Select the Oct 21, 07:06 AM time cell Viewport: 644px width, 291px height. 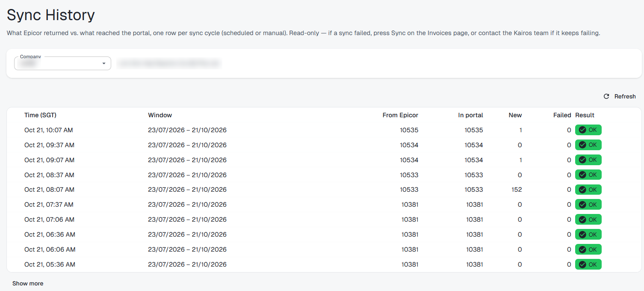(49, 220)
